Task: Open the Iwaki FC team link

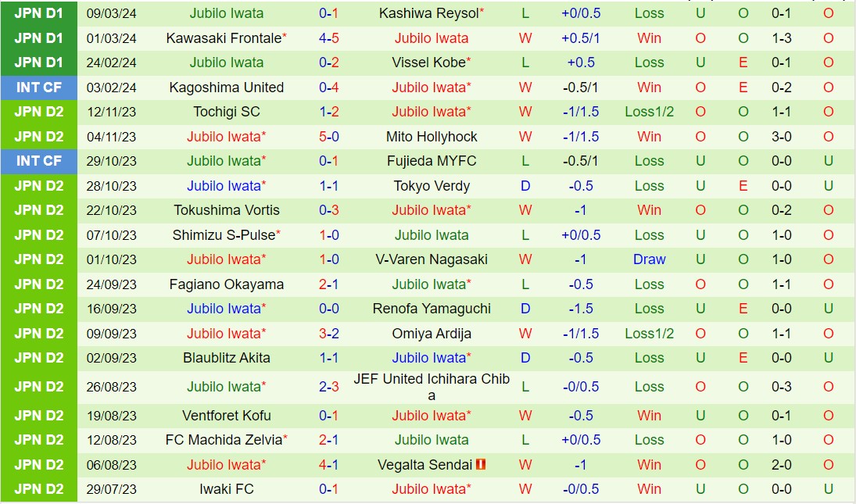Action: (227, 489)
